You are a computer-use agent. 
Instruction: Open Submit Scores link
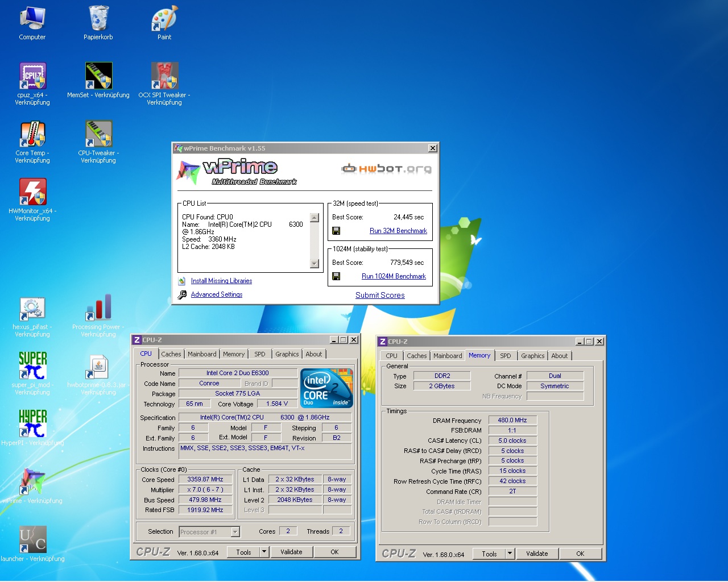coord(380,295)
